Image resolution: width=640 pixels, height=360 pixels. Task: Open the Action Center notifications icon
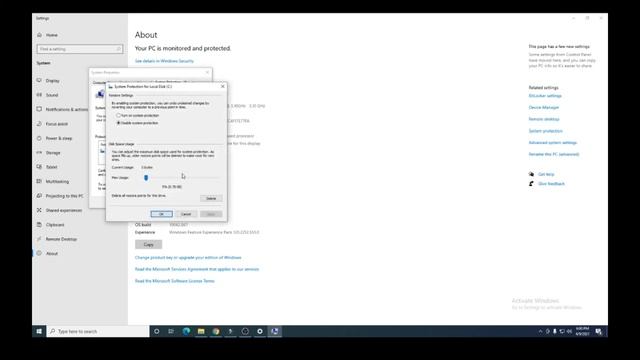tap(598, 331)
